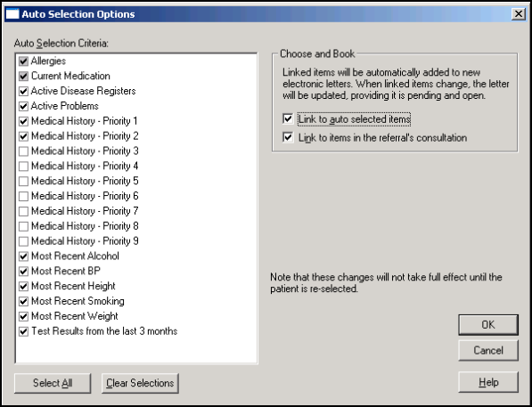Image resolution: width=532 pixels, height=407 pixels.
Task: Confirm changes with the OK button
Action: (x=488, y=325)
